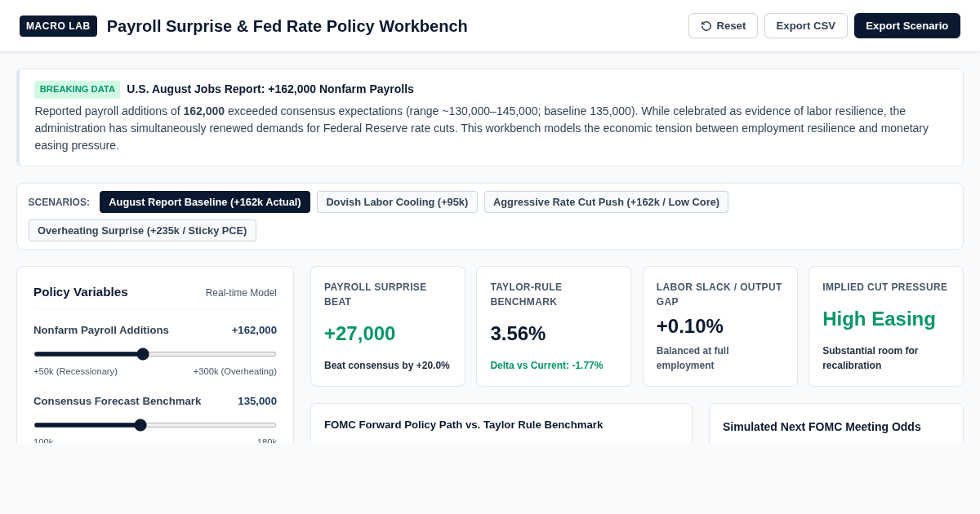The height and width of the screenshot is (514, 980).
Task: Click the Export Scenario button
Action: click(x=907, y=25)
